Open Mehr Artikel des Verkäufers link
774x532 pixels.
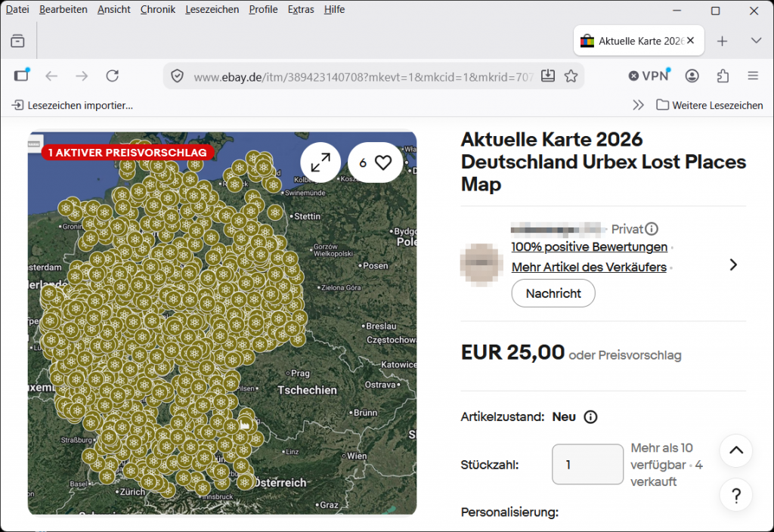point(589,267)
